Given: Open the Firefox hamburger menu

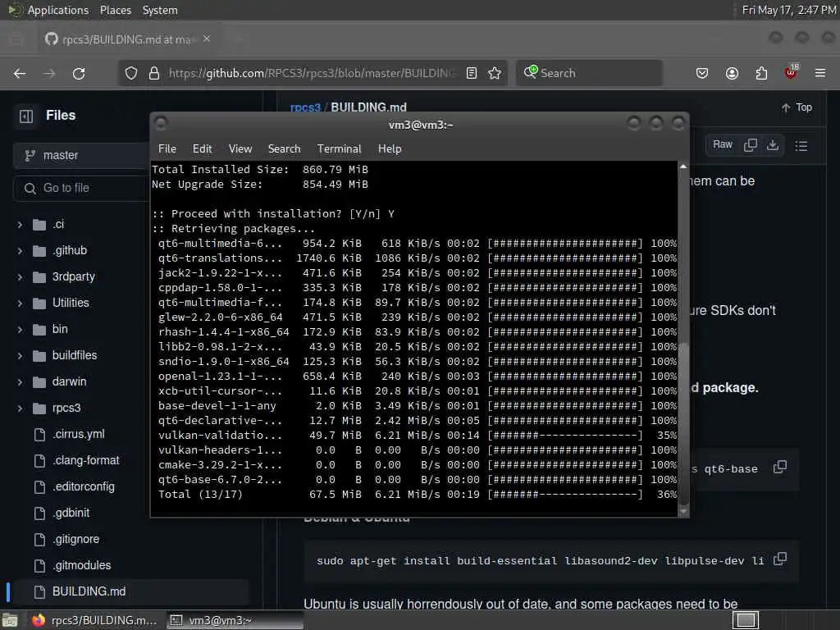Looking at the screenshot, I should tap(819, 73).
